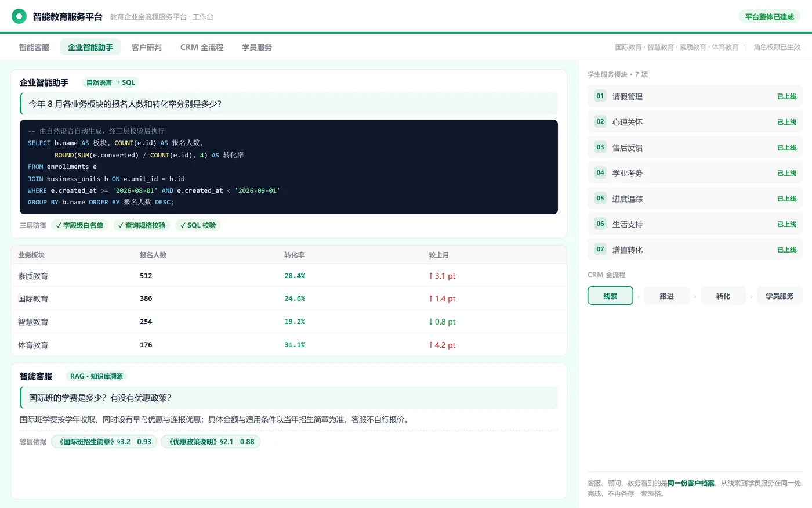Click the 512 enrollment count

[x=146, y=276]
